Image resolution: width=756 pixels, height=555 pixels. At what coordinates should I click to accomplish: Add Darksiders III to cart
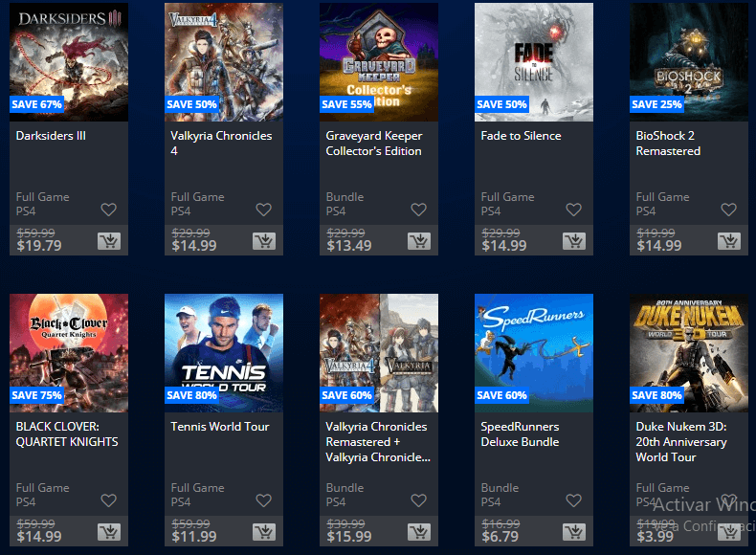click(109, 240)
